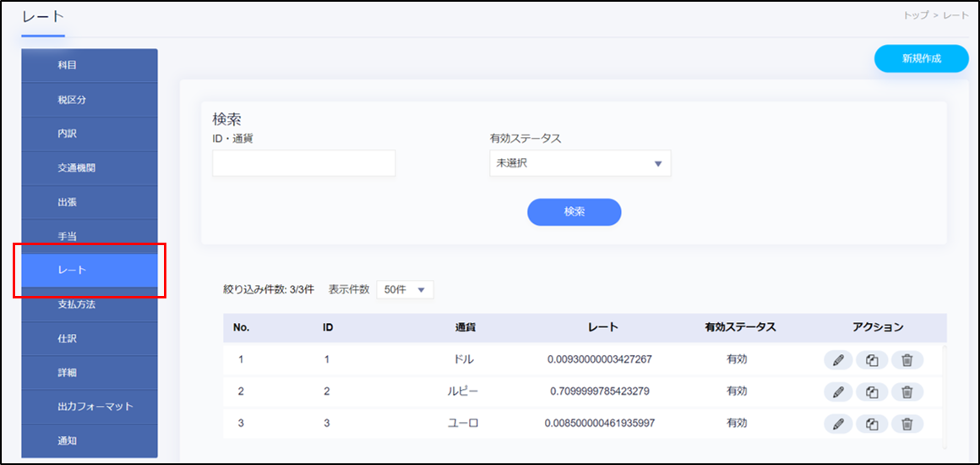980x465 pixels.
Task: Open the 有効ステータス dropdown
Action: click(580, 164)
